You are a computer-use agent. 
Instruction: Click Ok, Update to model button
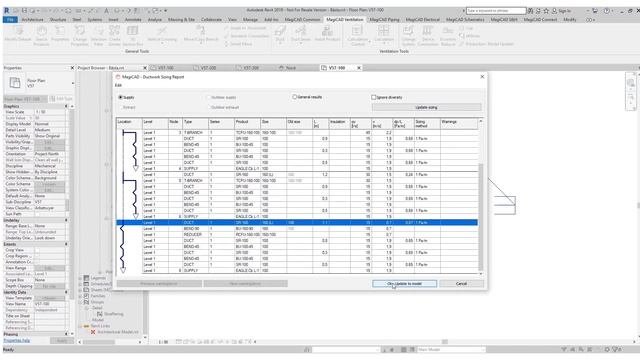[x=404, y=283]
